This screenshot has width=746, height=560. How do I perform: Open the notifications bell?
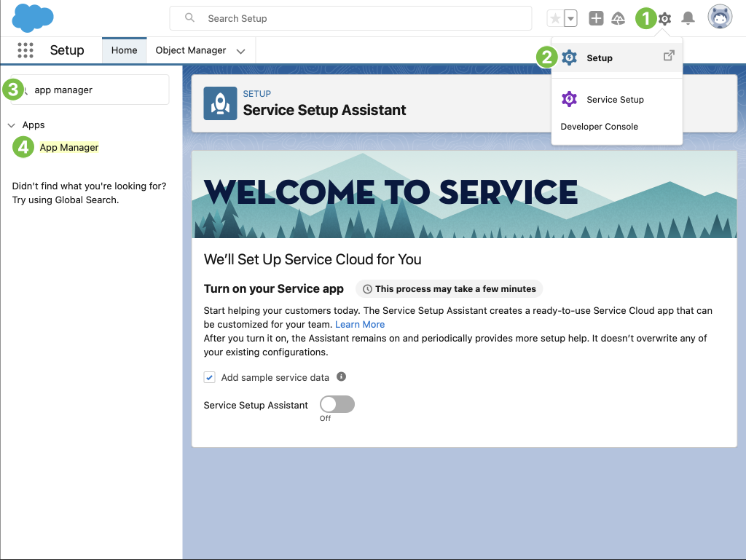click(x=688, y=19)
